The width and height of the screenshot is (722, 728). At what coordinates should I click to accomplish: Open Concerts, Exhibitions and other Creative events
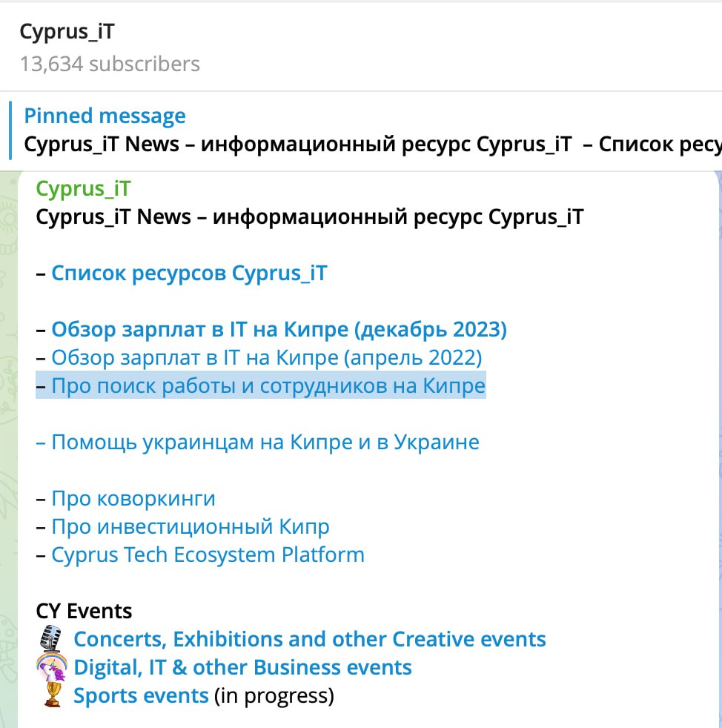click(x=310, y=639)
